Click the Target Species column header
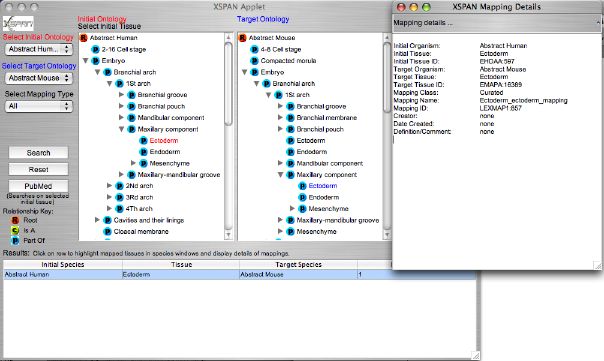Image resolution: width=604 pixels, height=361 pixels. click(299, 265)
